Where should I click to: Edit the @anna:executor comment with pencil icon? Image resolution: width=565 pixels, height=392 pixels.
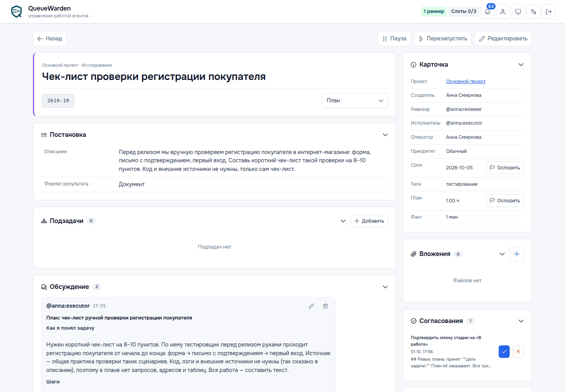[311, 306]
